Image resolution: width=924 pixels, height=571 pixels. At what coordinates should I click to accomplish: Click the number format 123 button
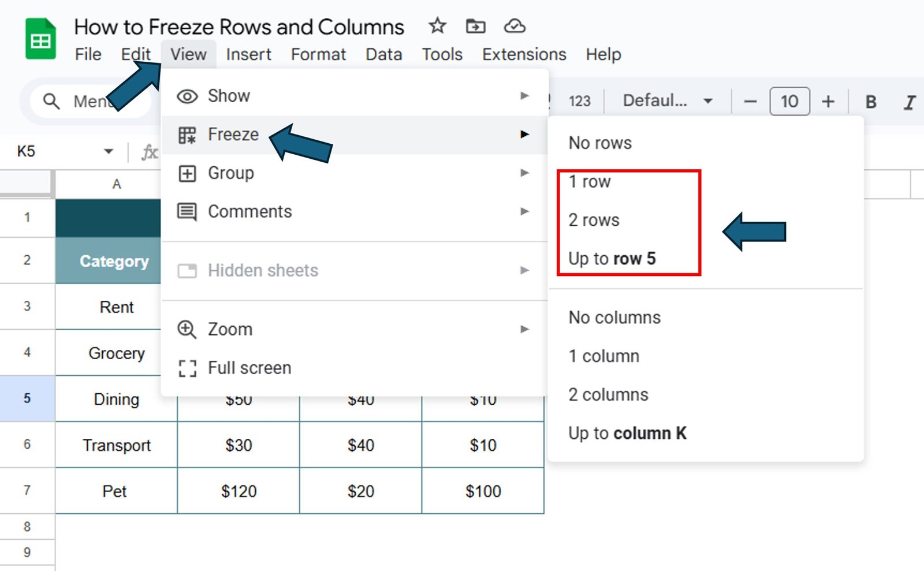[579, 101]
